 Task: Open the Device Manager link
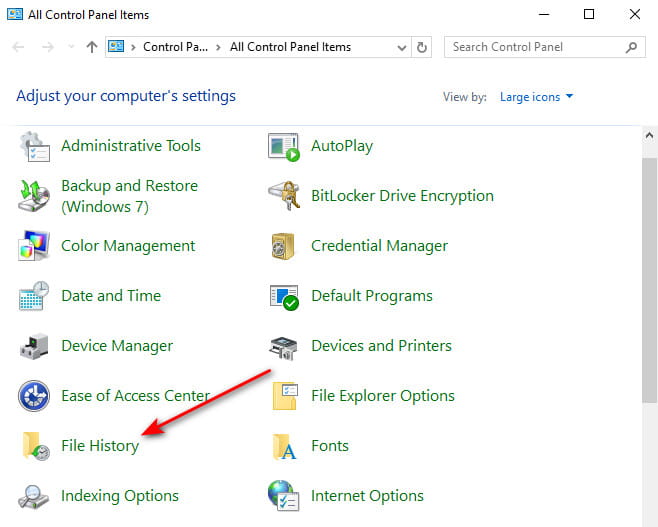(x=117, y=346)
